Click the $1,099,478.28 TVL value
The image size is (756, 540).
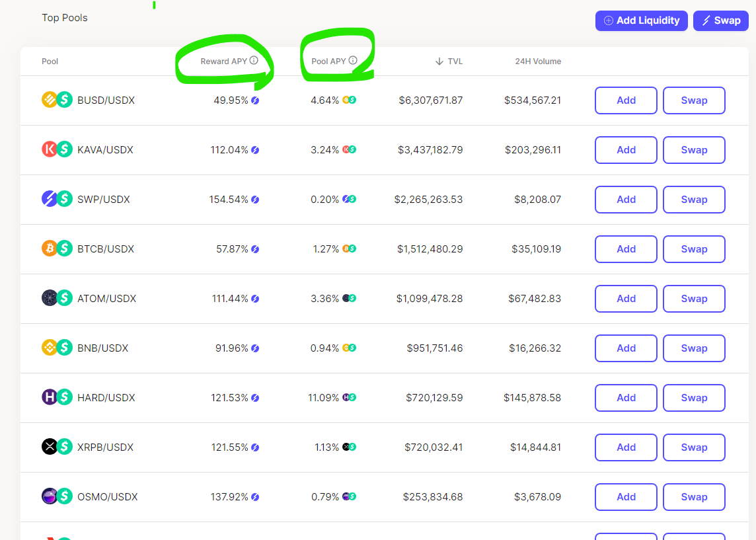[430, 299]
